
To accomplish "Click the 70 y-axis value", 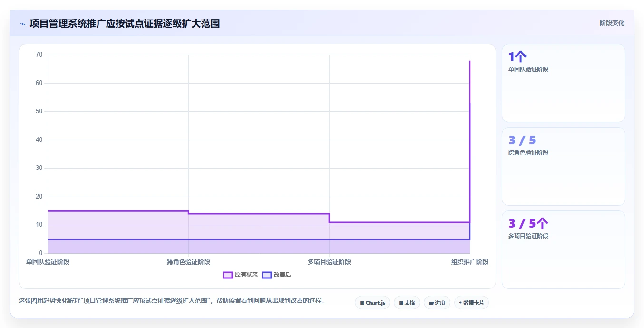I will point(39,55).
